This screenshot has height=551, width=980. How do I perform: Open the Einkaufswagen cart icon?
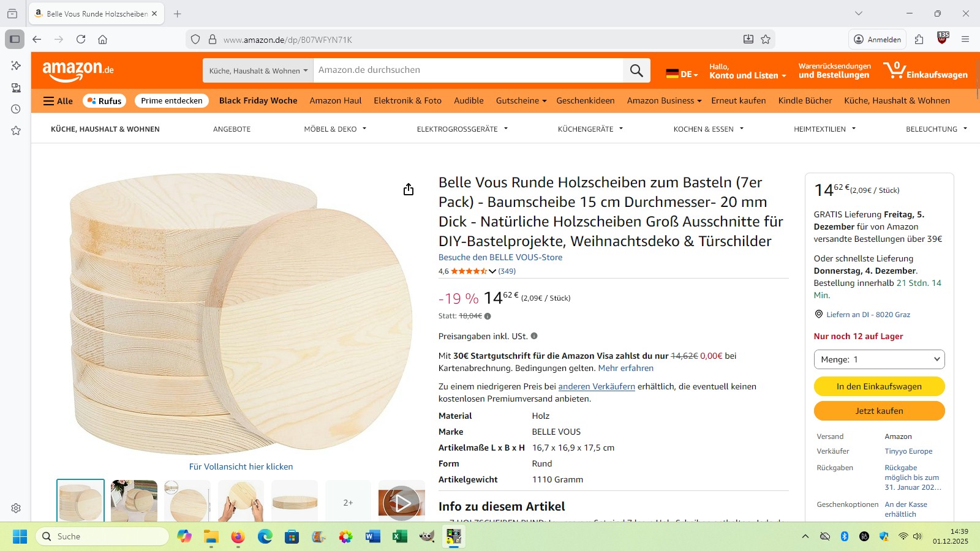click(x=925, y=70)
